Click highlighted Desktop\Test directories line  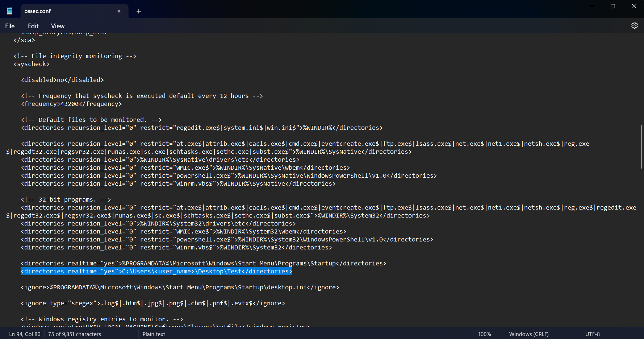pyautogui.click(x=156, y=271)
